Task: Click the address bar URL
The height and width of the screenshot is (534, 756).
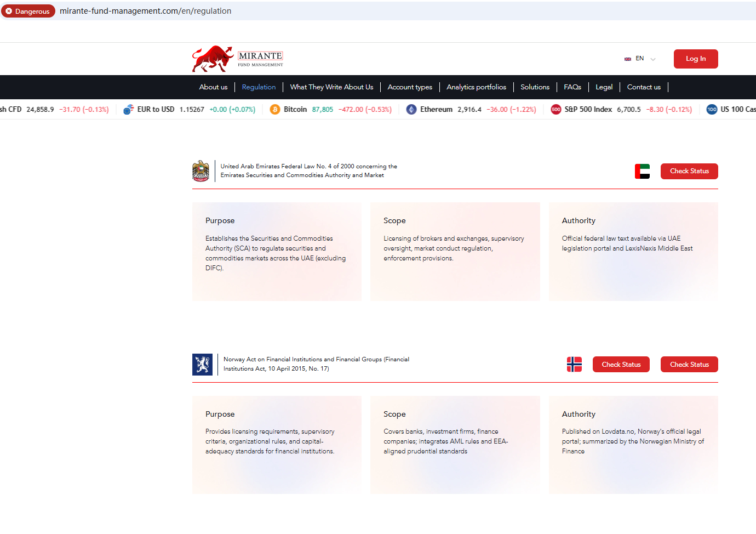Action: [x=145, y=11]
